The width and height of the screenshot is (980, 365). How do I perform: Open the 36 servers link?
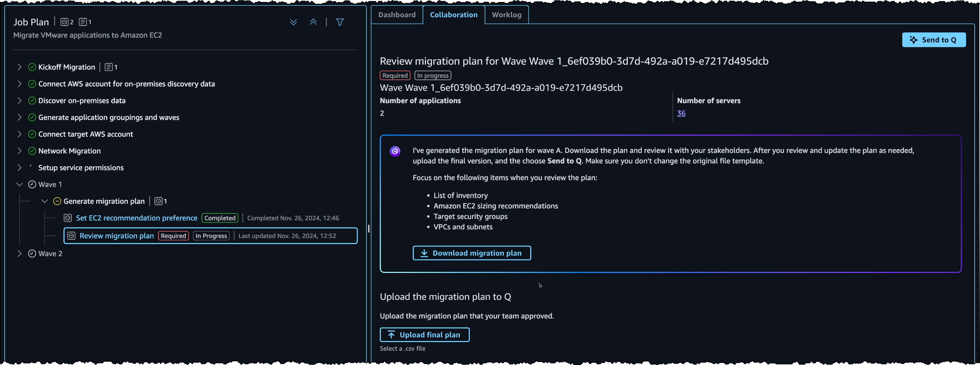coord(681,113)
